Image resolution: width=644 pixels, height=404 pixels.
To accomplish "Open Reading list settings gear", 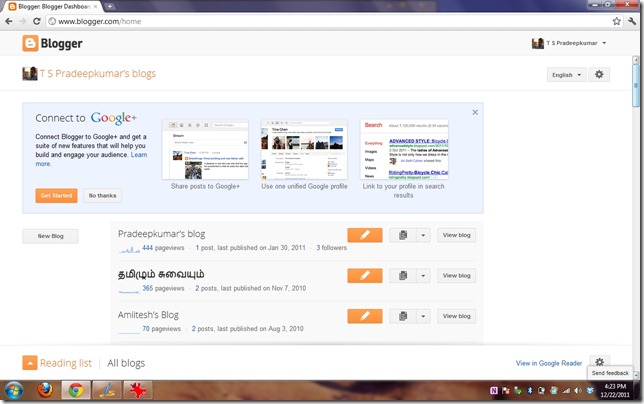I will (x=599, y=362).
